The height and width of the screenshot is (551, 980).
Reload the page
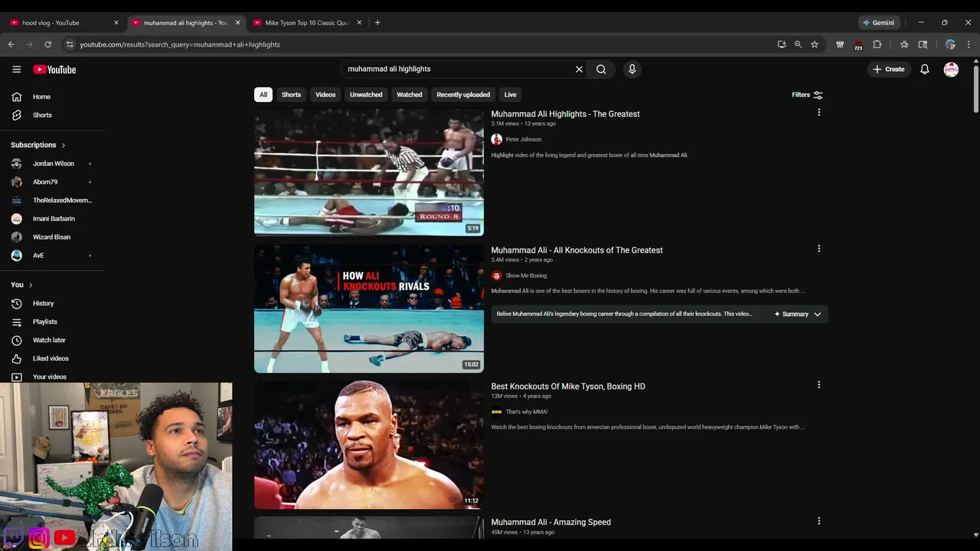[47, 44]
